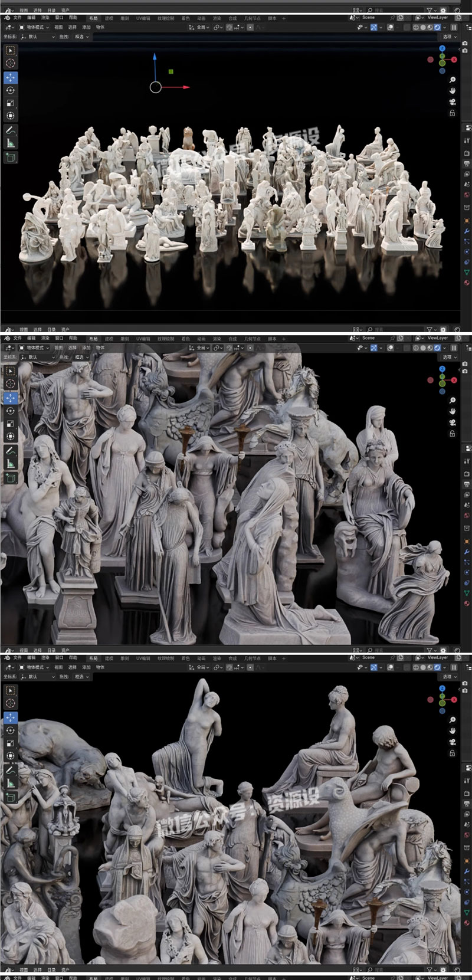Open 物体模式 mode dropdown in top Blender view
Image resolution: width=472 pixels, height=980 pixels.
coord(34,27)
